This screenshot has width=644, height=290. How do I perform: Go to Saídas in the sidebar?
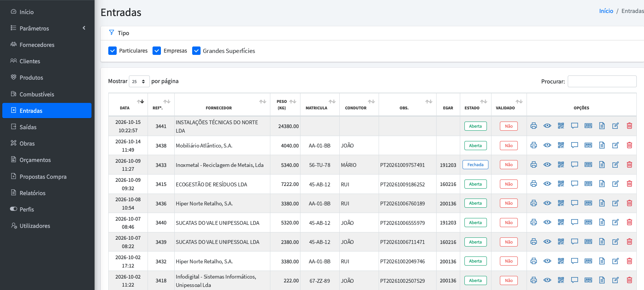click(47, 127)
